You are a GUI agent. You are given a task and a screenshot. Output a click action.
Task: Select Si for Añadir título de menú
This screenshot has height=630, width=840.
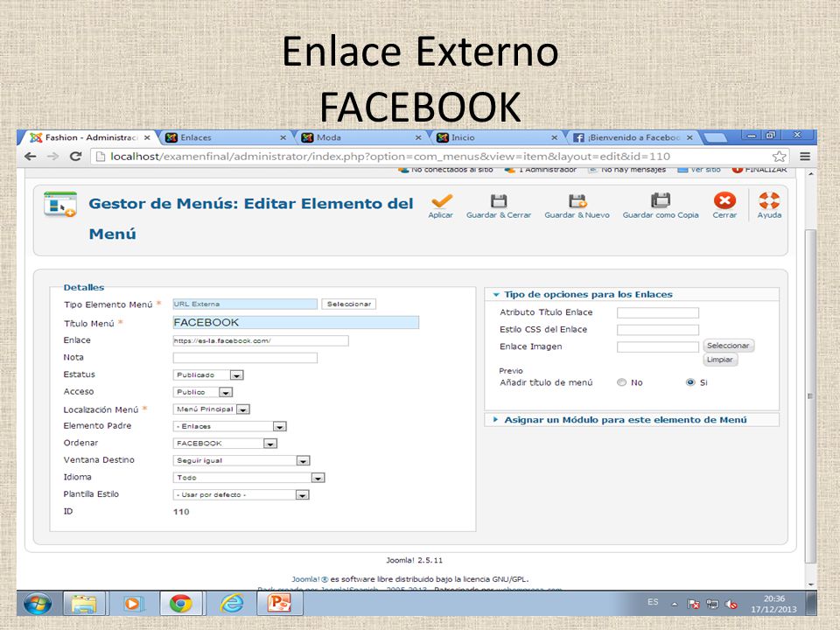(x=690, y=382)
